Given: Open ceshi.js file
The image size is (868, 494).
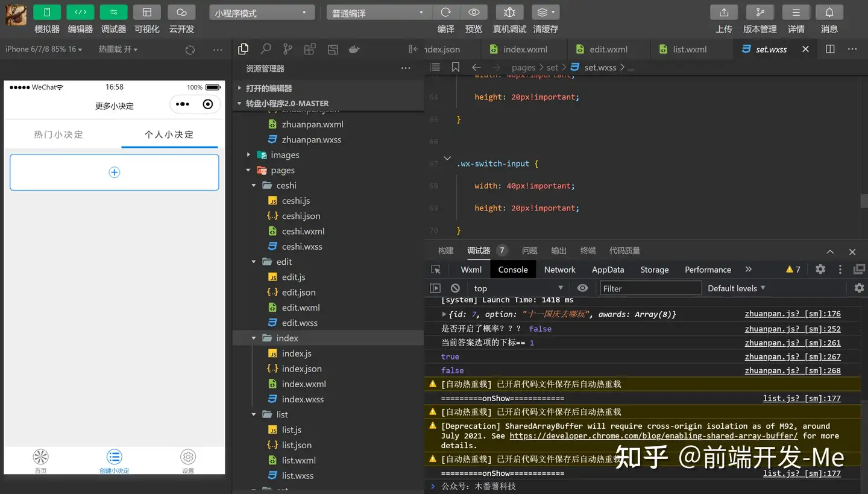Looking at the screenshot, I should [x=295, y=201].
